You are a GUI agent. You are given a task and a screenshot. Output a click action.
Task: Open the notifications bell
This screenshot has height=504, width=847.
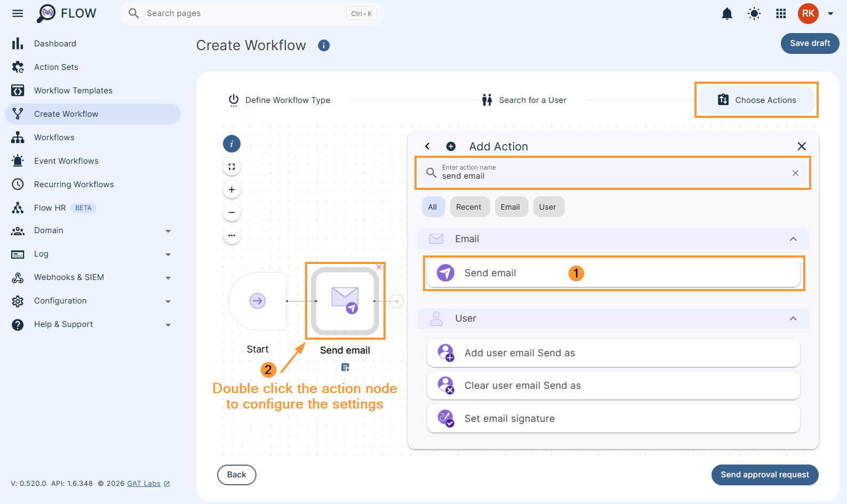point(727,13)
